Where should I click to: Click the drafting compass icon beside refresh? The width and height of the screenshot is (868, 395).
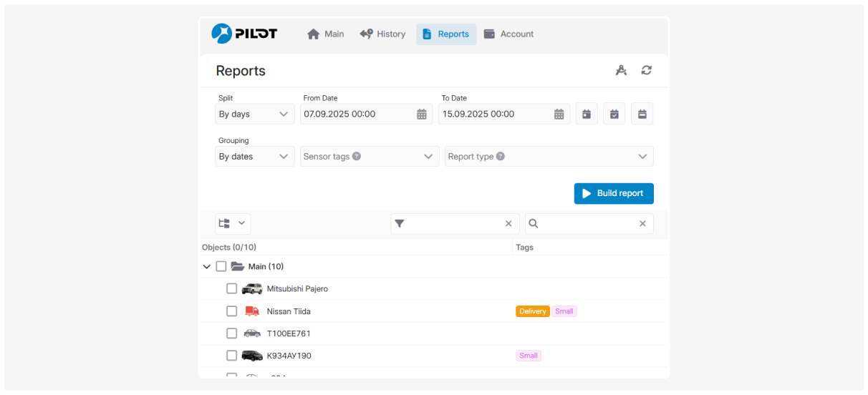621,70
